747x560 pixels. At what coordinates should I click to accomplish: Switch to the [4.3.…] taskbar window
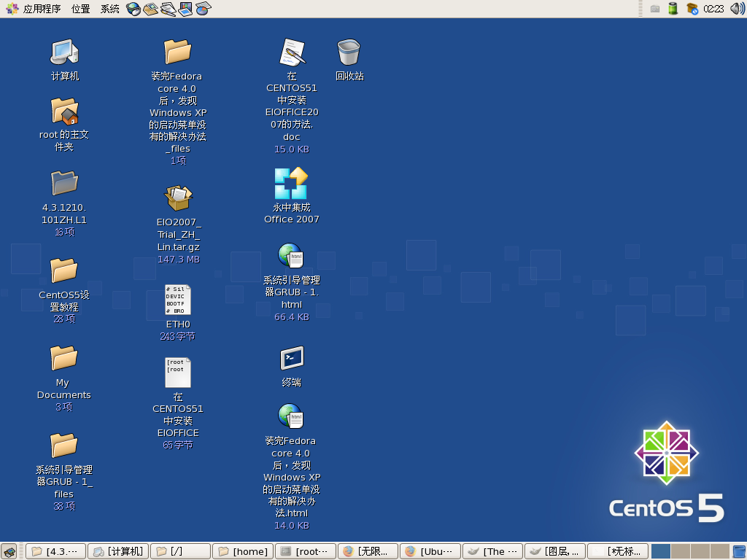click(x=55, y=551)
